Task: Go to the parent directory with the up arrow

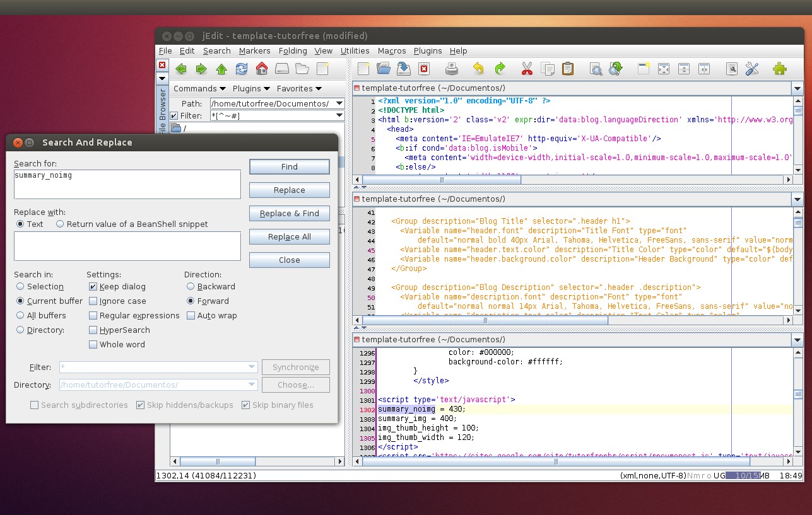Action: coord(221,69)
